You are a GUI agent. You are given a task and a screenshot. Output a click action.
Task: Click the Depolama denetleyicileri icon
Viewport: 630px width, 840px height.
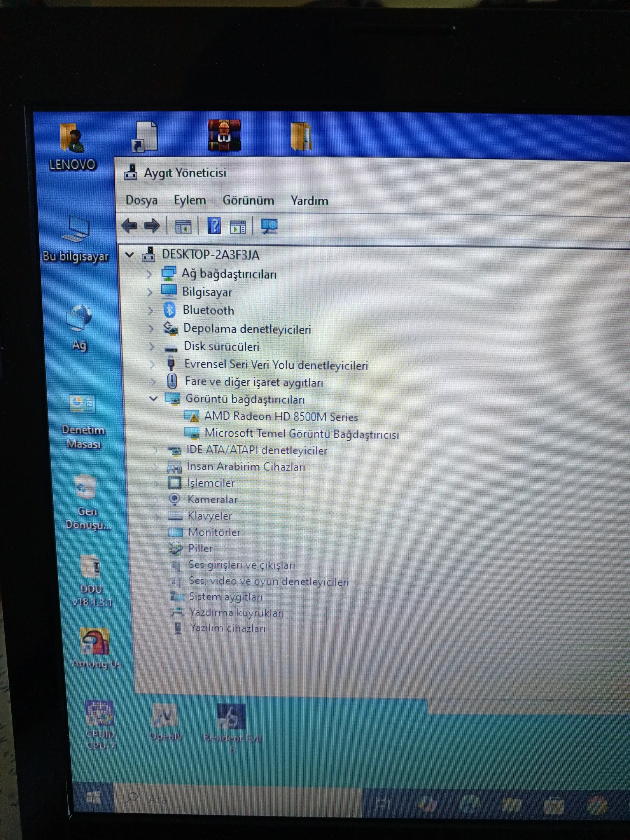(x=170, y=329)
